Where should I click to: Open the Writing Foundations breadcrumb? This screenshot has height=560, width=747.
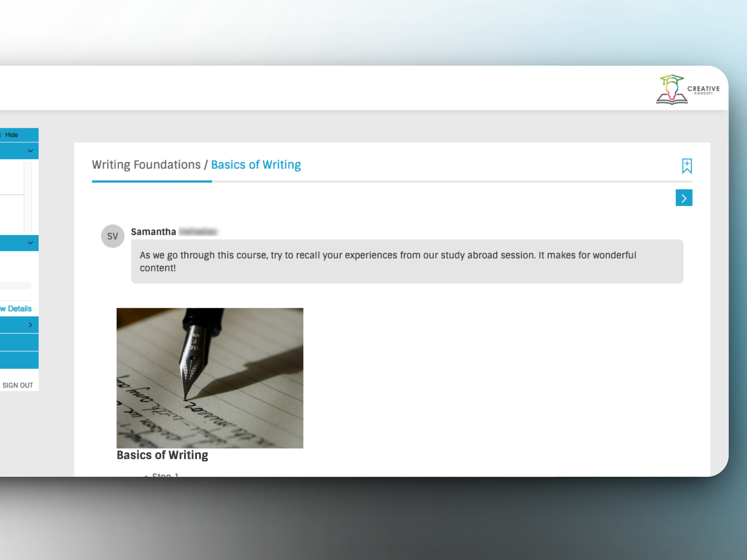coord(146,165)
